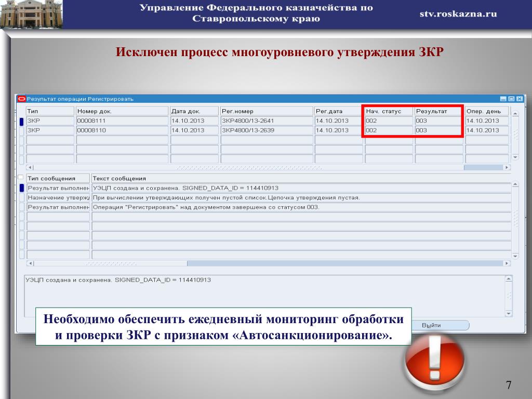
Task: Click the Рег.дата column header
Action: [x=339, y=111]
